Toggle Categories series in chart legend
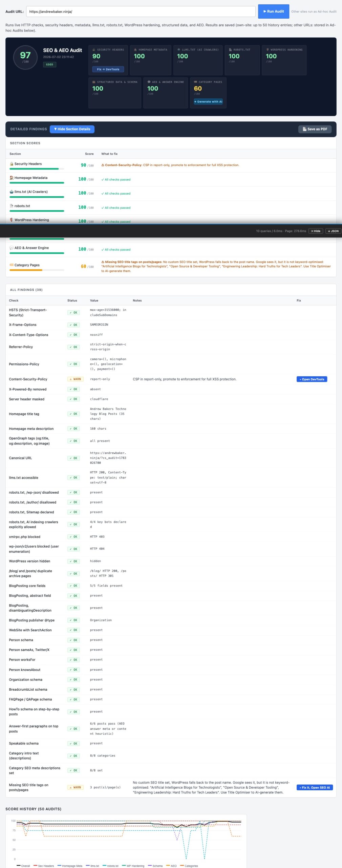 tap(189, 866)
